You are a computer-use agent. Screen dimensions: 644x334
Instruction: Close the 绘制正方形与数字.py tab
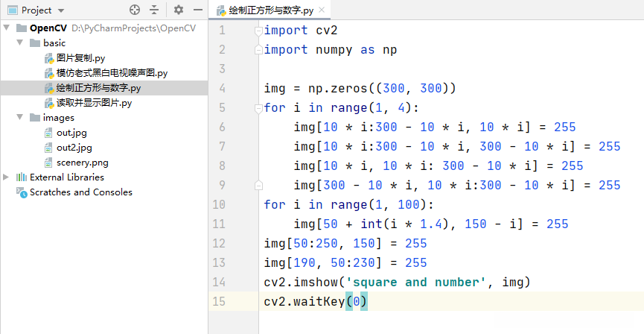click(x=322, y=10)
